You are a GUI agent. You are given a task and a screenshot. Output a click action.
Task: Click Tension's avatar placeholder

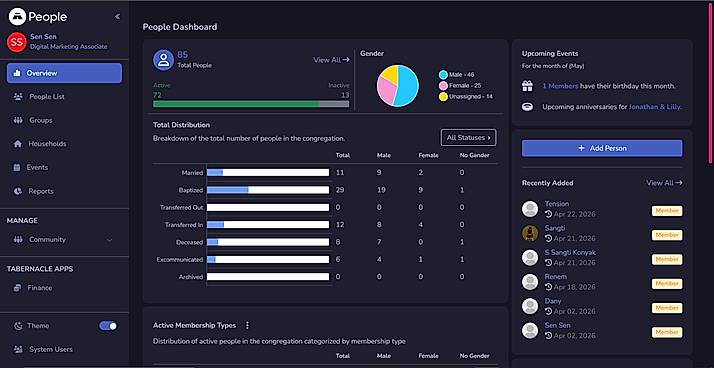530,209
